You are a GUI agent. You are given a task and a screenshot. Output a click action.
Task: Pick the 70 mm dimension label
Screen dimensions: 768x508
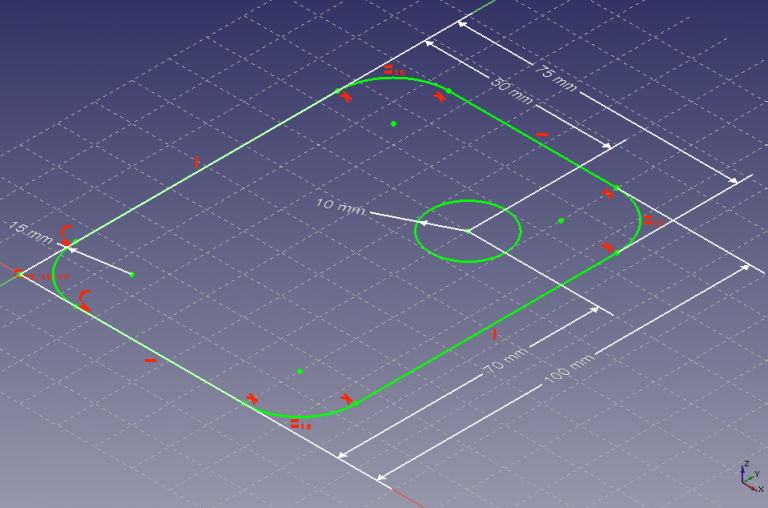click(x=507, y=361)
